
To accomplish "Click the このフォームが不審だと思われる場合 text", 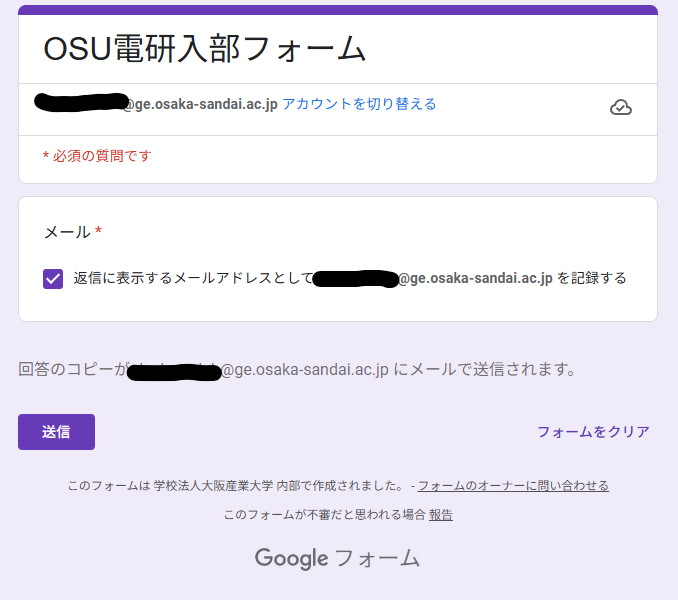I will pyautogui.click(x=325, y=515).
